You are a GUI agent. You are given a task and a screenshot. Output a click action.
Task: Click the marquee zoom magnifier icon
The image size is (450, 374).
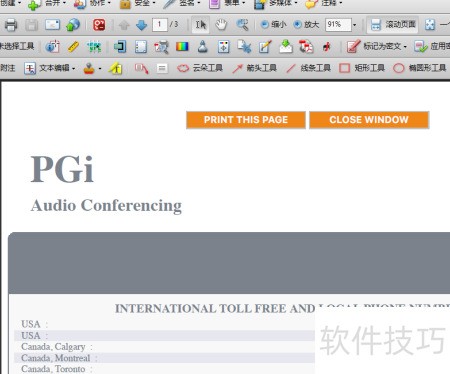point(242,25)
